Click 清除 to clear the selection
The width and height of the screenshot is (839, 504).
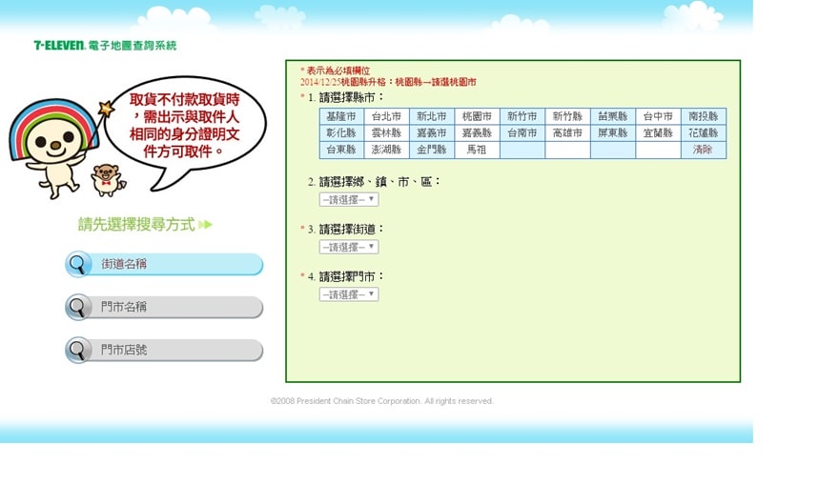click(703, 150)
